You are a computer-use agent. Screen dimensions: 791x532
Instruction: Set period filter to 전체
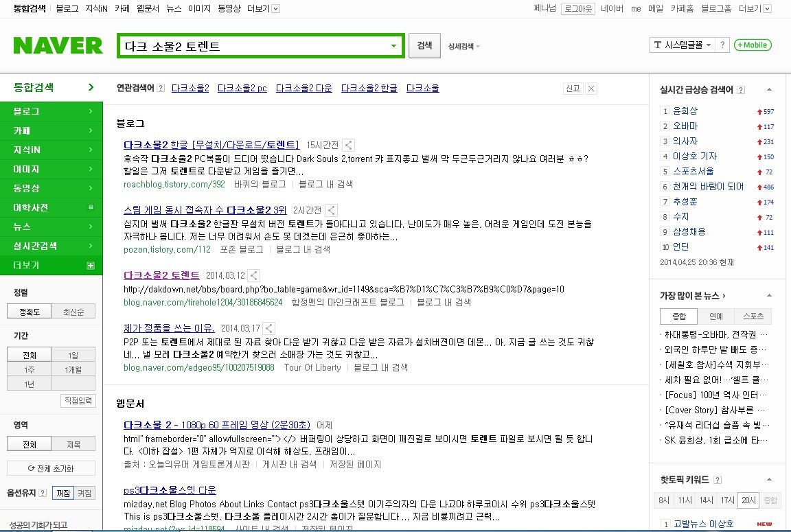point(30,355)
